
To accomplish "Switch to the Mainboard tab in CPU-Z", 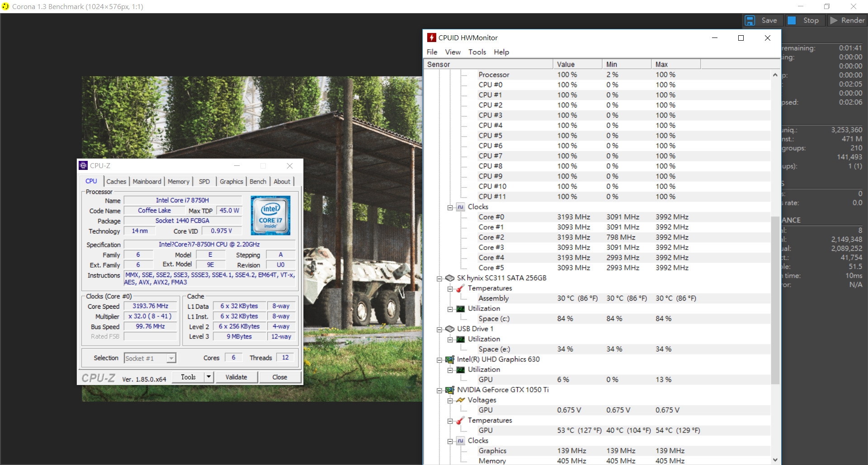I will [x=147, y=182].
